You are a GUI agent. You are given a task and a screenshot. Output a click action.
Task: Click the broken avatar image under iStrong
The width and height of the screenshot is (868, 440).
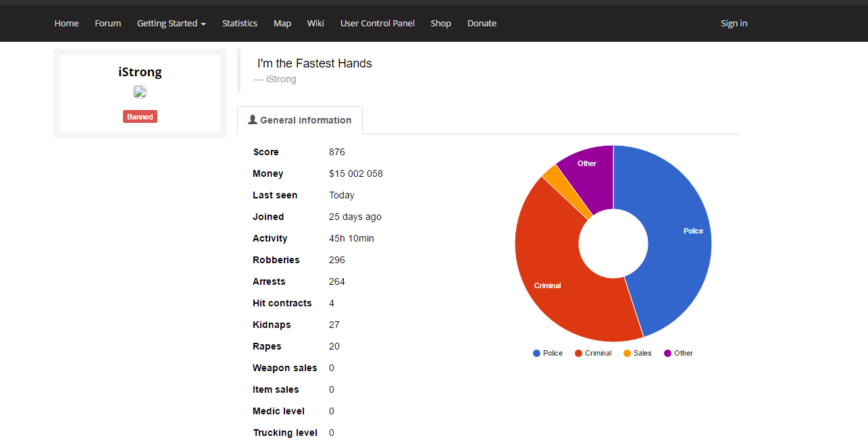[140, 92]
